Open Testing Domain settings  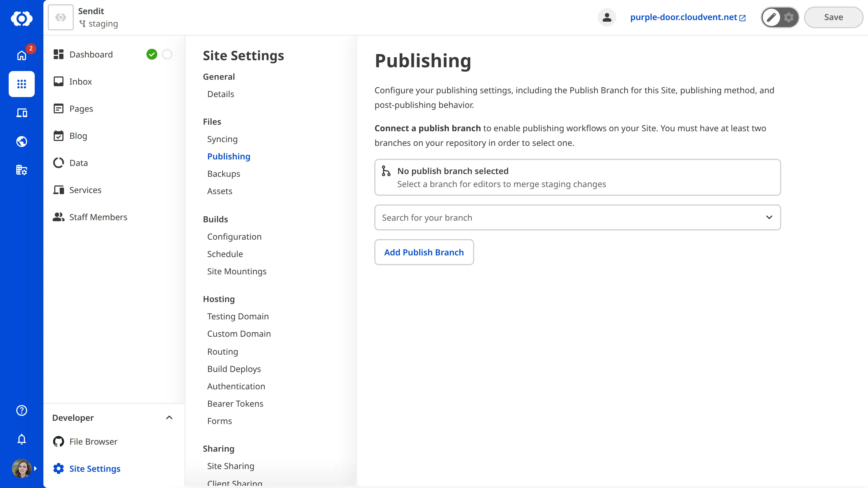pos(238,316)
